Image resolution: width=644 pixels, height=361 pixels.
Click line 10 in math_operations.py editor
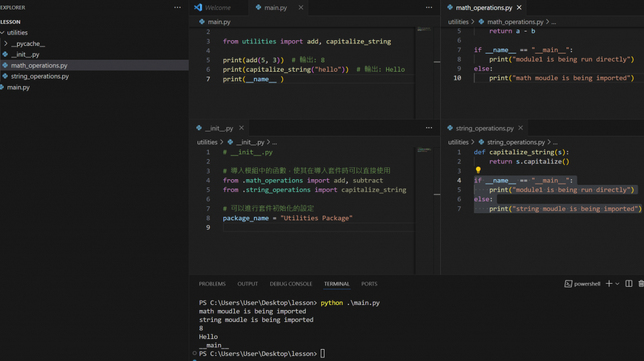[554, 78]
